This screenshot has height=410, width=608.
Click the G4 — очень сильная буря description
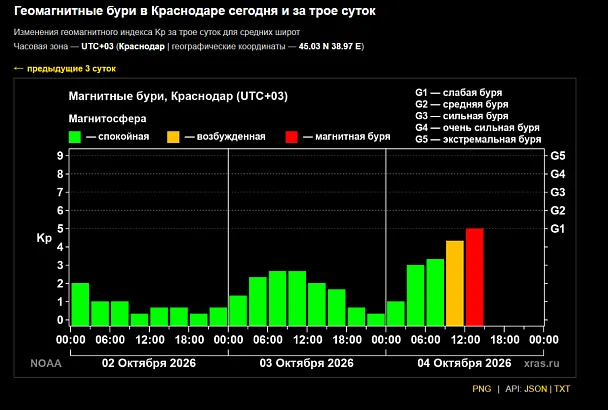click(477, 128)
